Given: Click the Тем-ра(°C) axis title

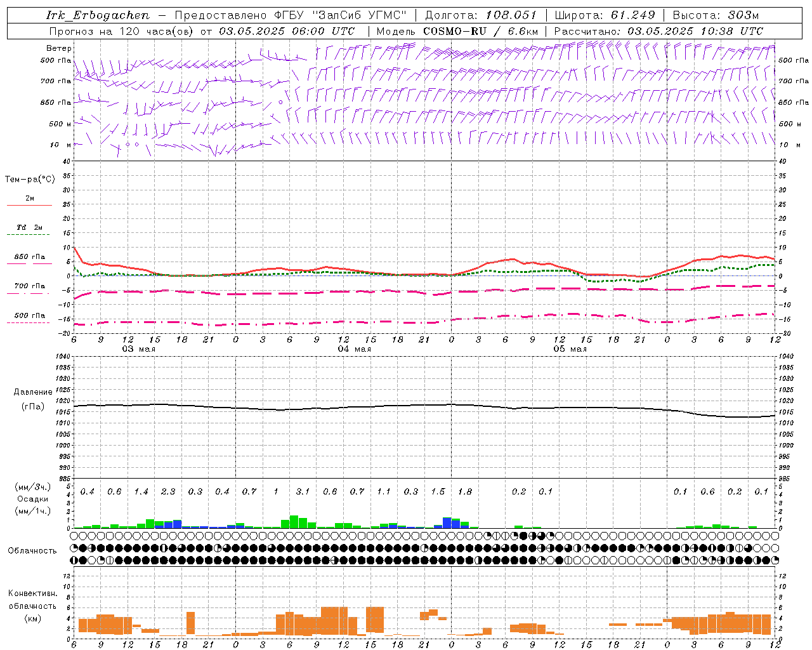Looking at the screenshot, I should click(x=30, y=180).
